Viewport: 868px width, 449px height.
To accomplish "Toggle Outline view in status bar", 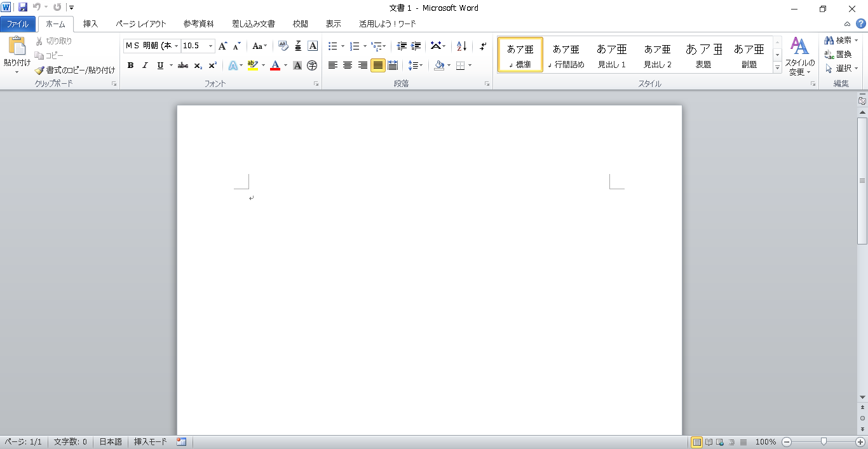I will [731, 442].
